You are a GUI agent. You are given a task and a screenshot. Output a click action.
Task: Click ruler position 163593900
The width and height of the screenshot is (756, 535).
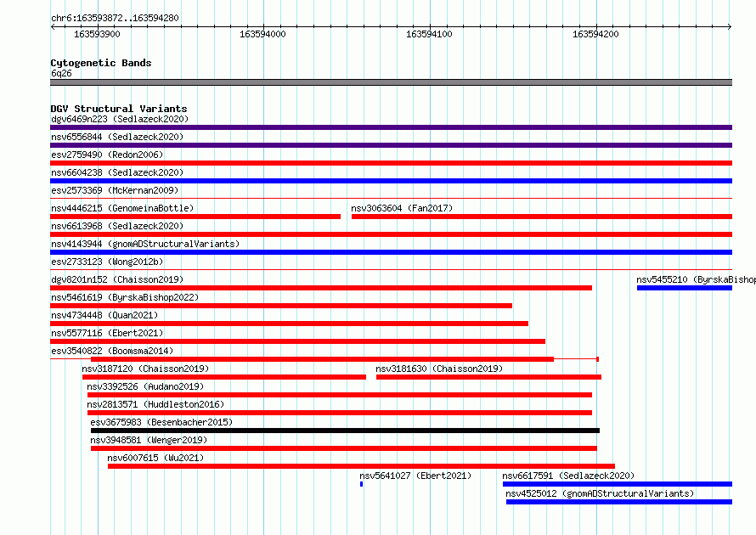click(x=97, y=34)
